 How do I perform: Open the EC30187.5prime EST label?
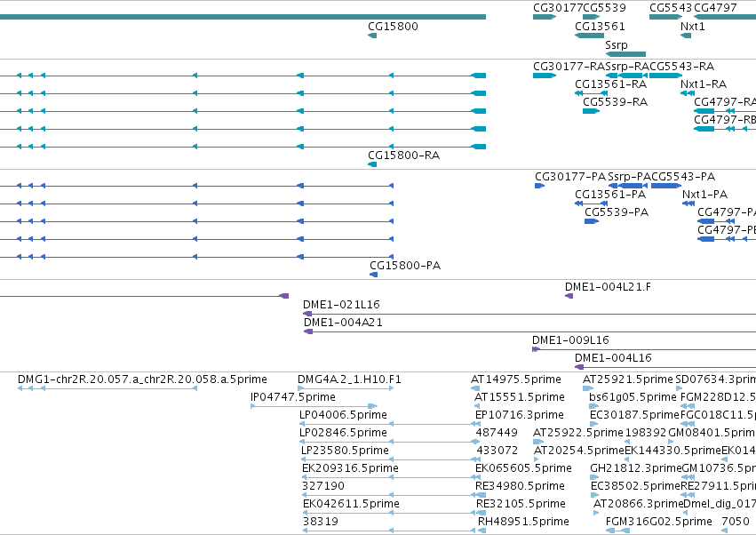pos(634,415)
